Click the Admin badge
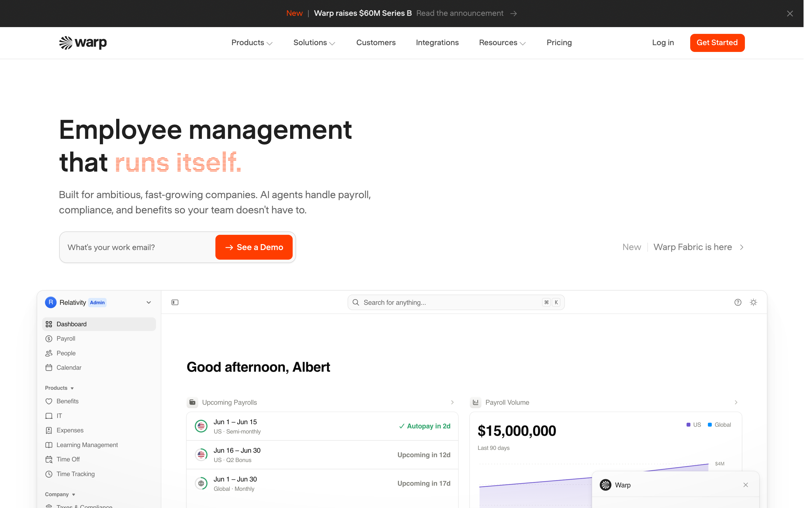Viewport: 812px width, 508px height. point(97,302)
